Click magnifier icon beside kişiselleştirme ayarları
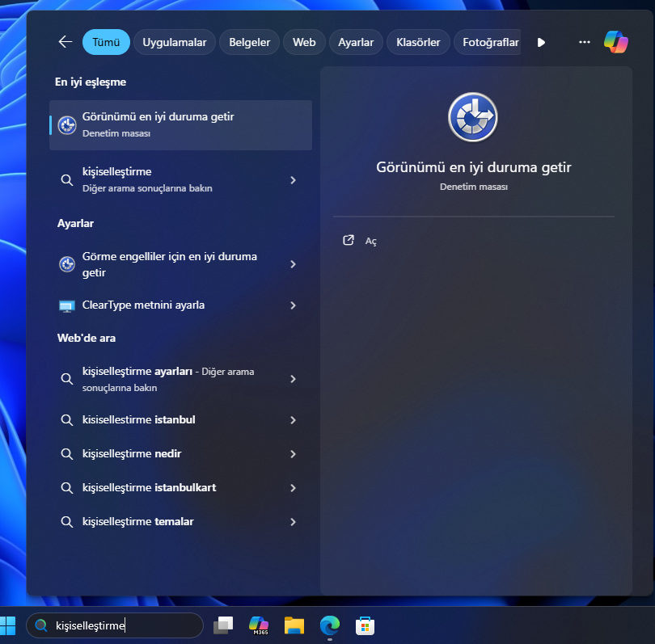The image size is (655, 644). click(x=67, y=378)
